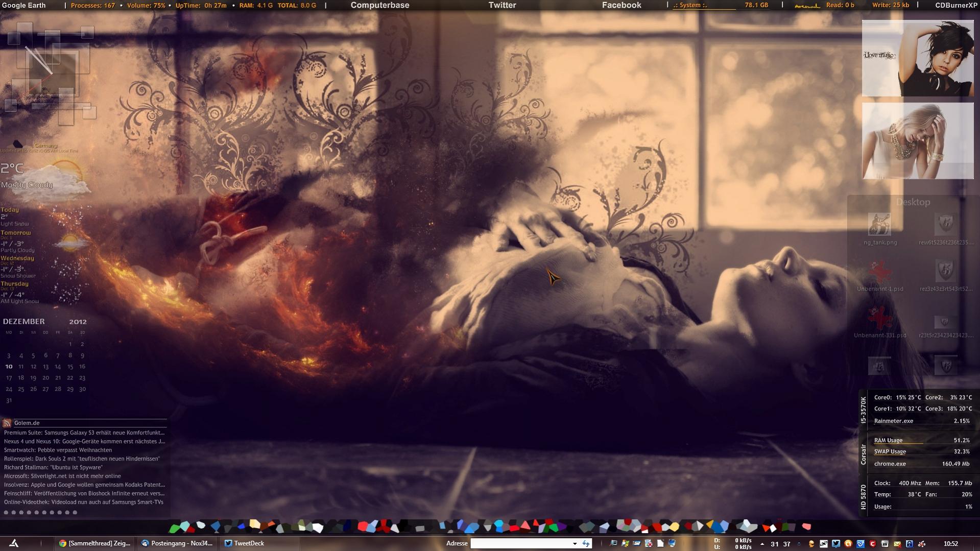Open Insolvenz Apple und Google Kodak headline

coord(84,485)
